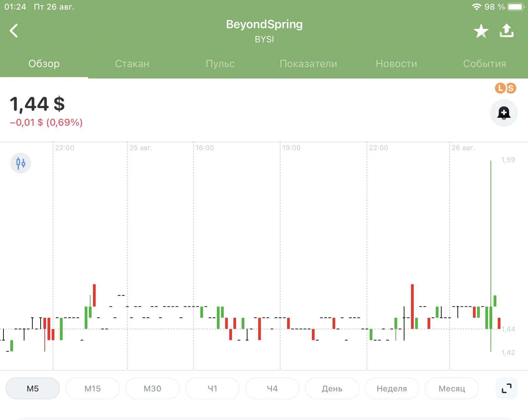
Task: Open the Новости tab
Action: [397, 64]
